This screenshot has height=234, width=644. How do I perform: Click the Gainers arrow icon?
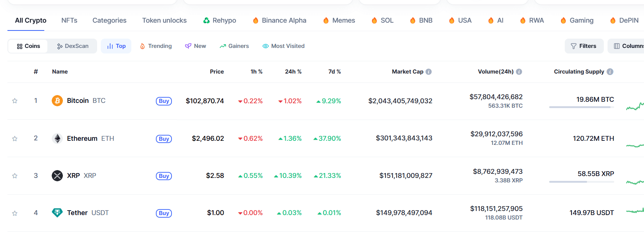tap(222, 46)
